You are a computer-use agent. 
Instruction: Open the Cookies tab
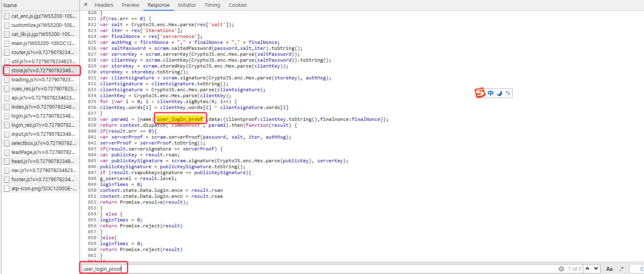(x=237, y=5)
